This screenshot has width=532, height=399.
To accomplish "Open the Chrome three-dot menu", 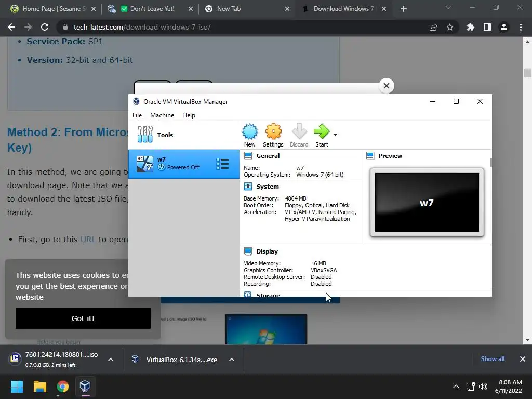I will point(521,27).
